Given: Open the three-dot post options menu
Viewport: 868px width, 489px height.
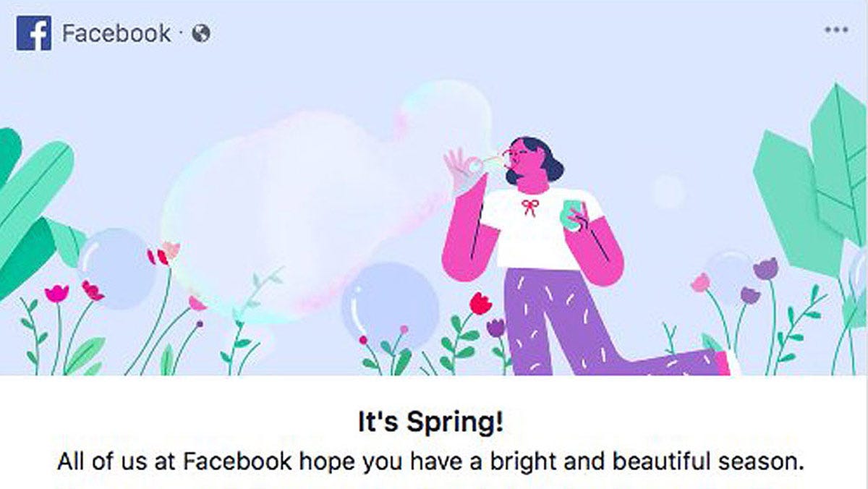Looking at the screenshot, I should [x=836, y=30].
